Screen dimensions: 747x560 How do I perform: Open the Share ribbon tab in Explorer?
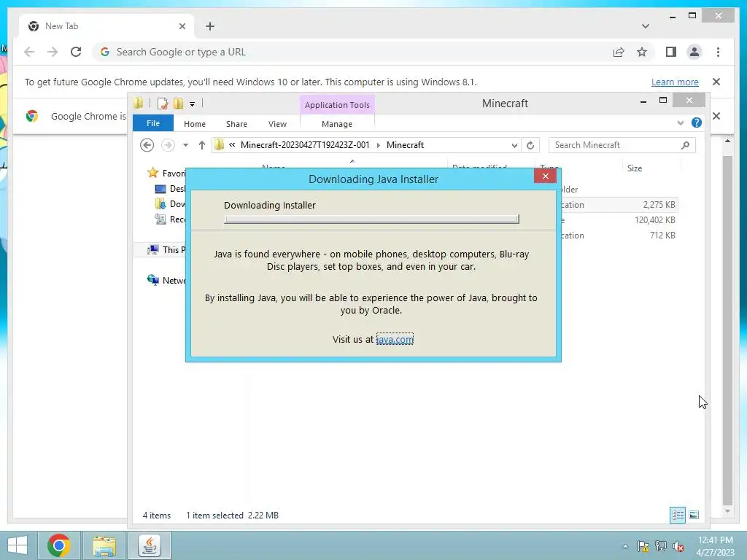point(236,124)
